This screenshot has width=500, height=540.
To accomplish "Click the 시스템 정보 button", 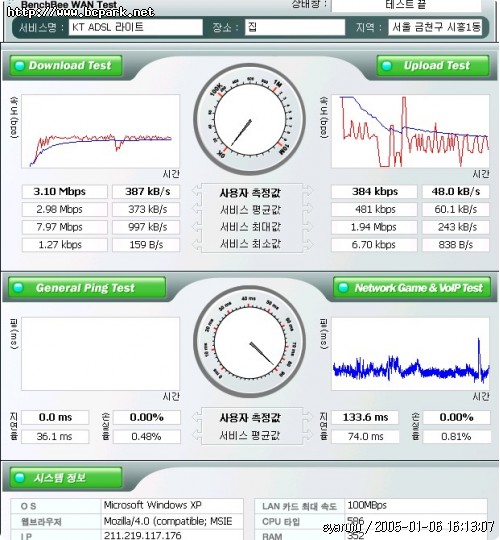I will point(66,478).
